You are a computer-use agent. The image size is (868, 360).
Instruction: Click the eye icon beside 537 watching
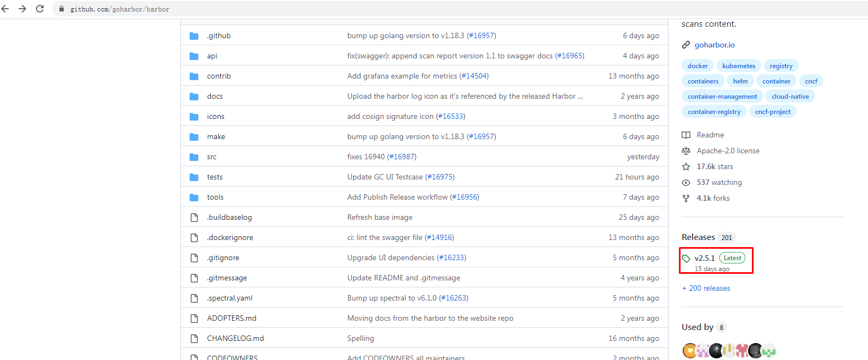[x=686, y=183]
